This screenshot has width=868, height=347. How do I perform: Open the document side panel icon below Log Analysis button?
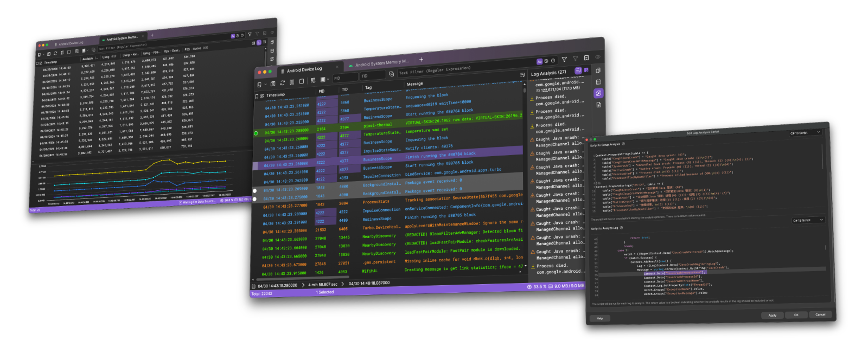[599, 105]
